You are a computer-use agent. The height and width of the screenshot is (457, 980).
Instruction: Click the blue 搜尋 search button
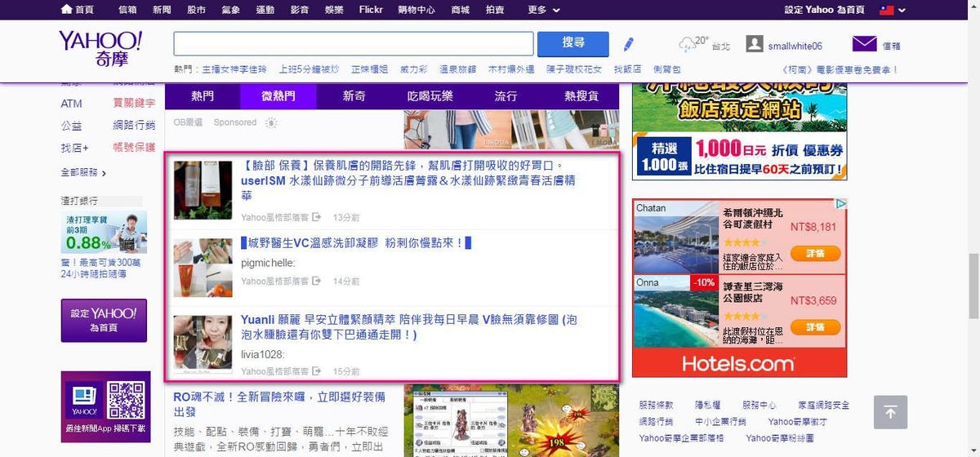tap(572, 43)
